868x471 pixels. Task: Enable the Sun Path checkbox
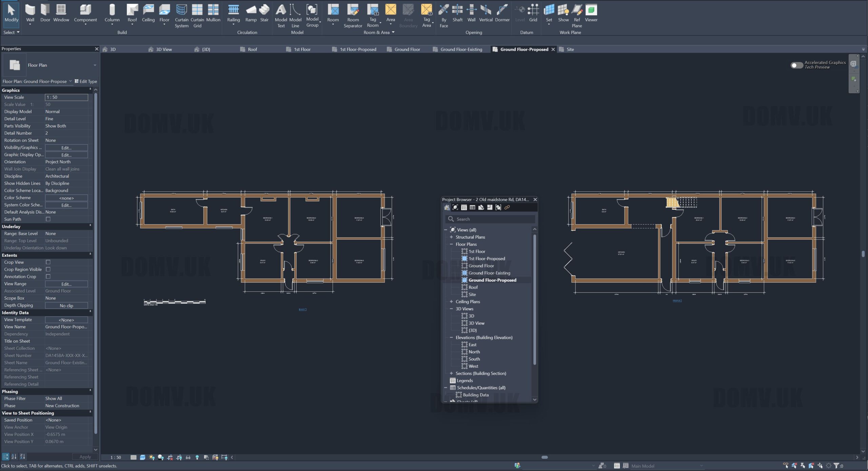click(x=48, y=219)
